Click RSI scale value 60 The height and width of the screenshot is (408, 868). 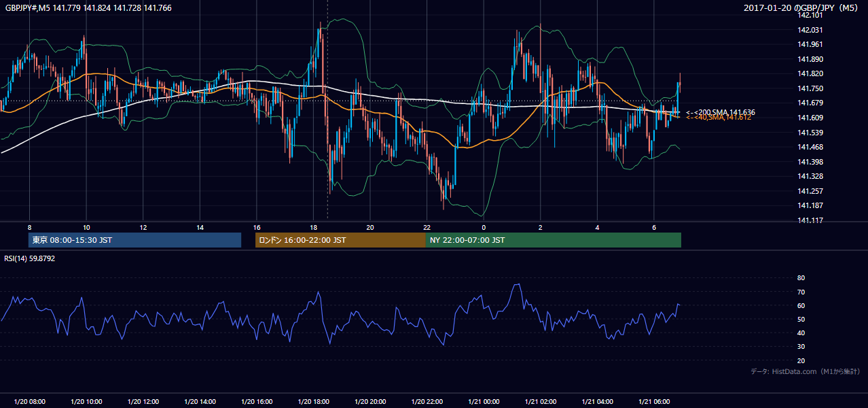click(801, 305)
